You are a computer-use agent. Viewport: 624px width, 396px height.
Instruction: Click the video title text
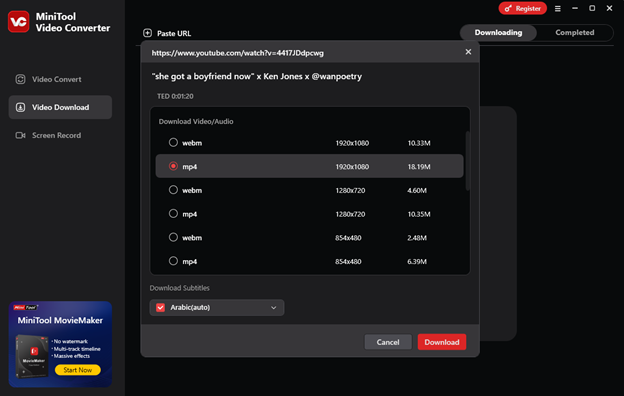pos(257,76)
